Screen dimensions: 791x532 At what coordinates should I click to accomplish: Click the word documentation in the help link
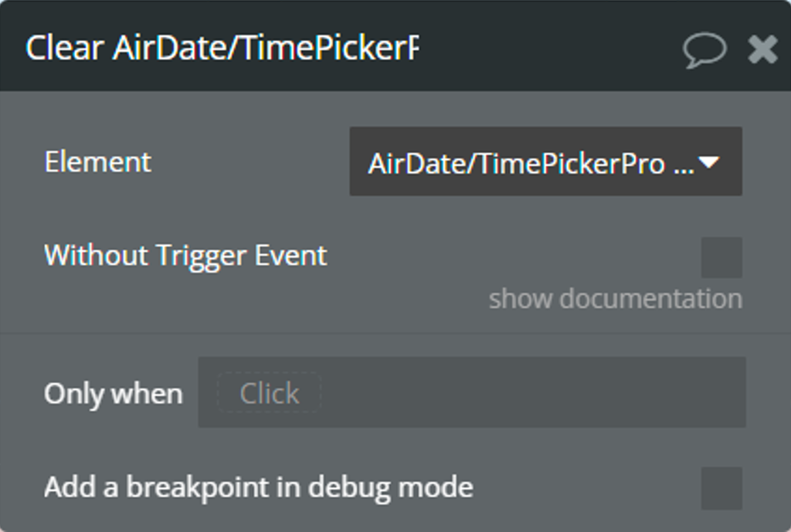(650, 299)
